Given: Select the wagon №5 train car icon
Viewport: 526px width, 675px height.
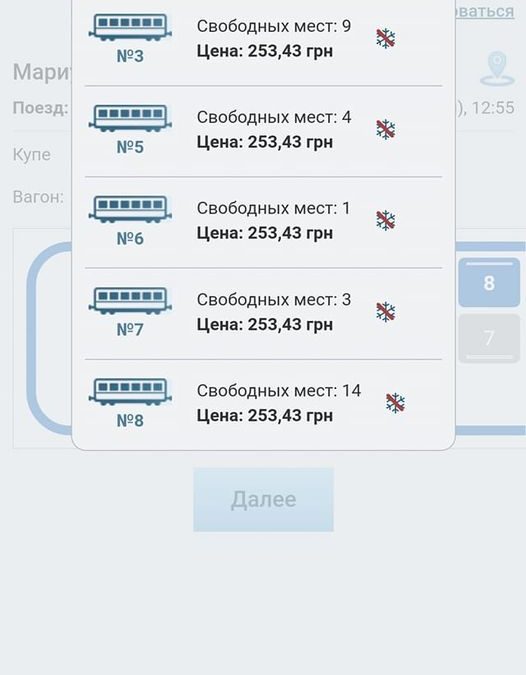Looking at the screenshot, I should (x=130, y=118).
